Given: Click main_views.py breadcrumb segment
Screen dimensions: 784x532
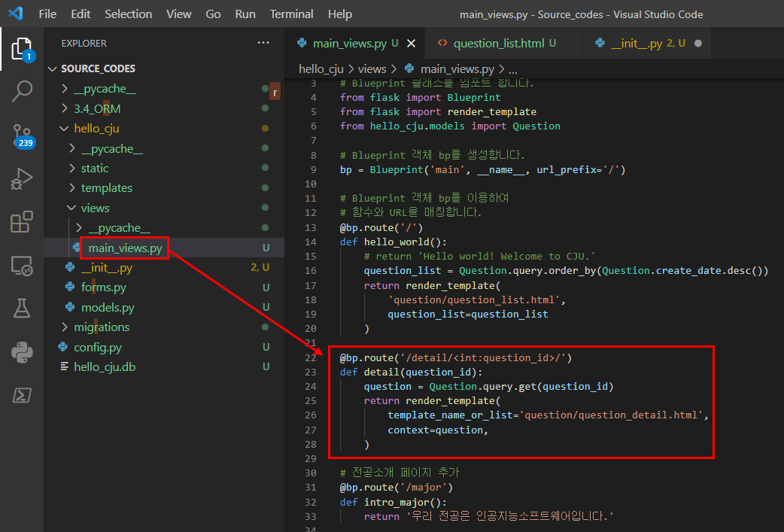Looking at the screenshot, I should [x=457, y=68].
